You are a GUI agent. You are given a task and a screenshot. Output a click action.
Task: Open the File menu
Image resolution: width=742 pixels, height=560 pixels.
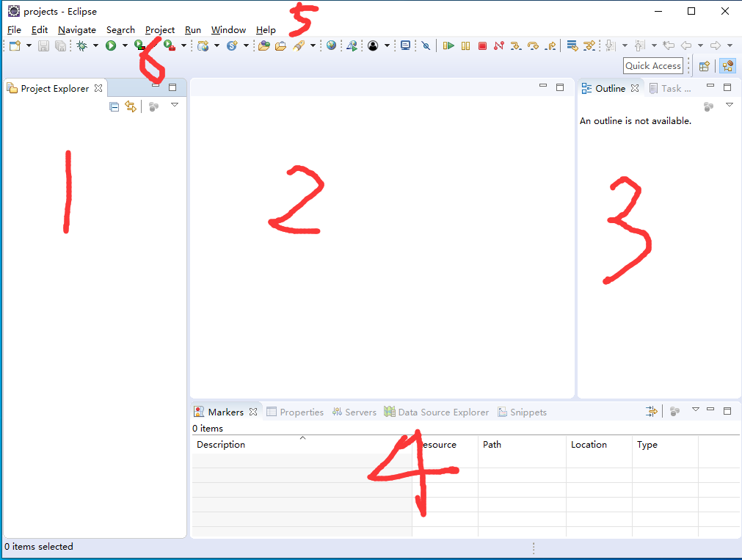point(14,30)
